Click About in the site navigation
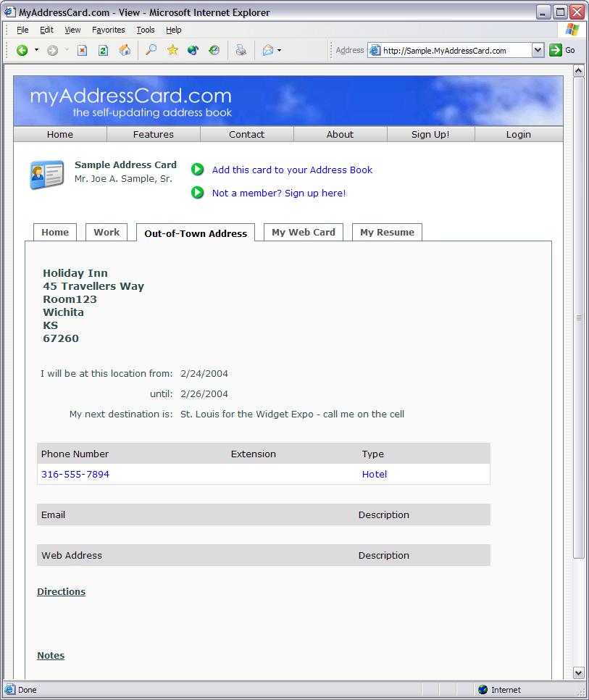 tap(340, 134)
